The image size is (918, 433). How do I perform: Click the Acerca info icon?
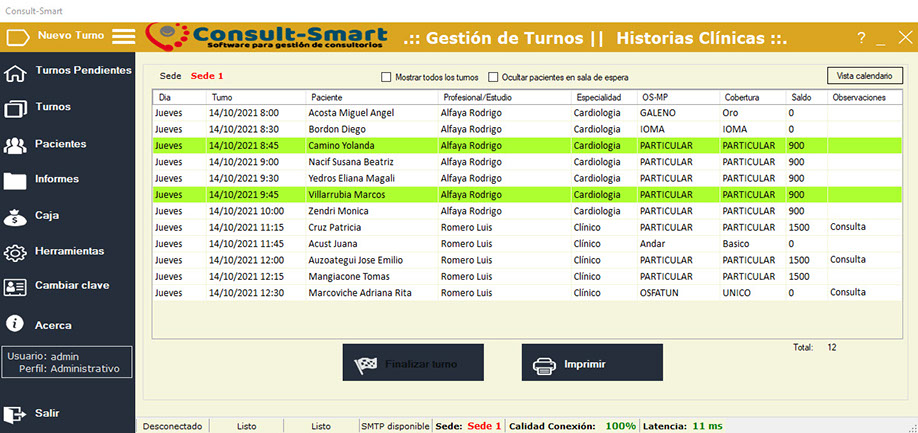(x=15, y=324)
